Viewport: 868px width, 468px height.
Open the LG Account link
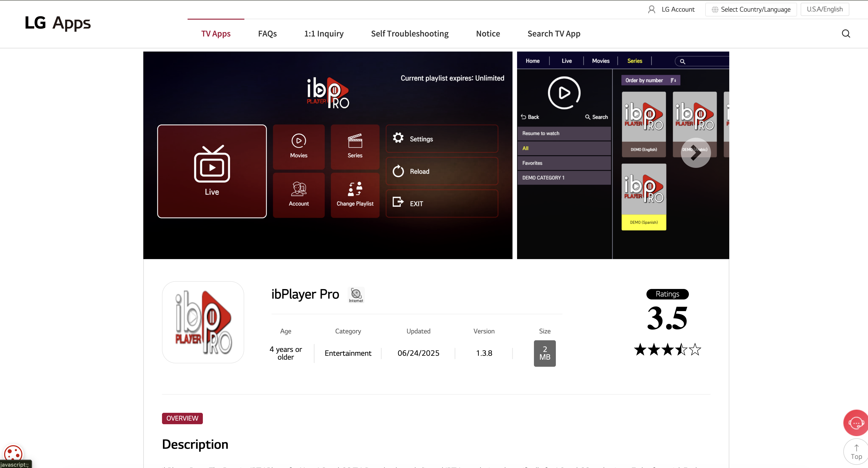pyautogui.click(x=678, y=9)
